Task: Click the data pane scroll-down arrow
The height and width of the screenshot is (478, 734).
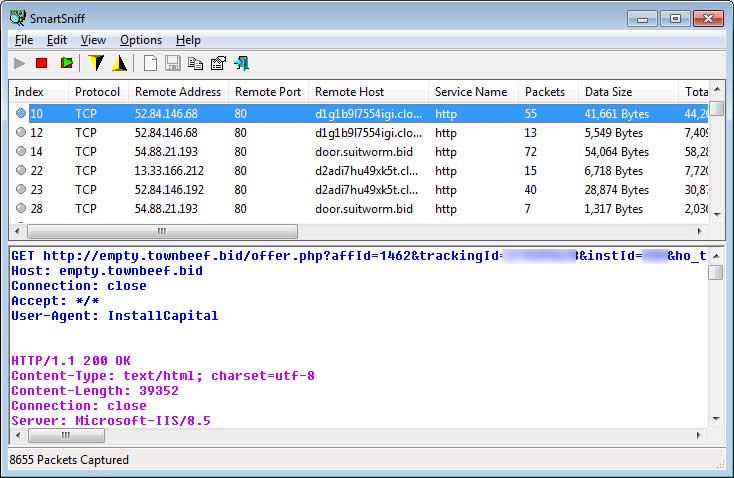Action: (x=716, y=419)
